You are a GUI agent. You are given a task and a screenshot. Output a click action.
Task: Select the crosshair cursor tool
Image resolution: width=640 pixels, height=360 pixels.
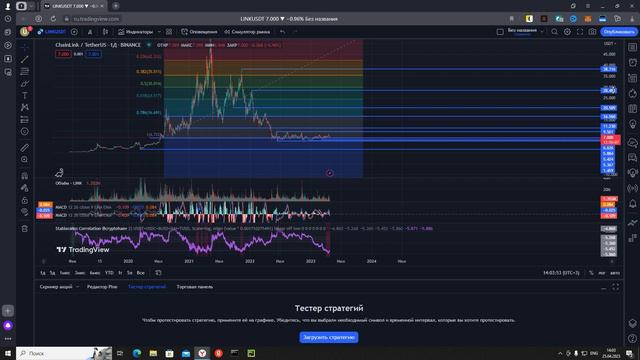[25, 47]
